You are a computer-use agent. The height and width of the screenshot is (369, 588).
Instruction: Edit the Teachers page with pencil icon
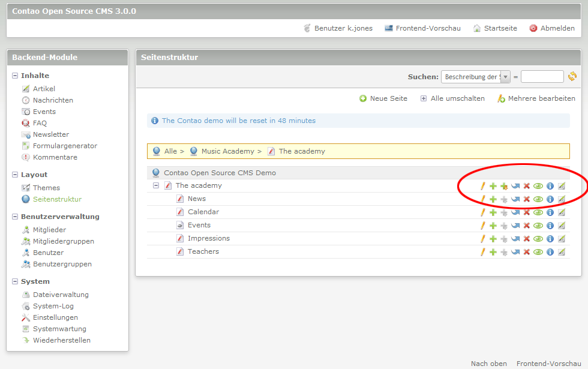482,252
